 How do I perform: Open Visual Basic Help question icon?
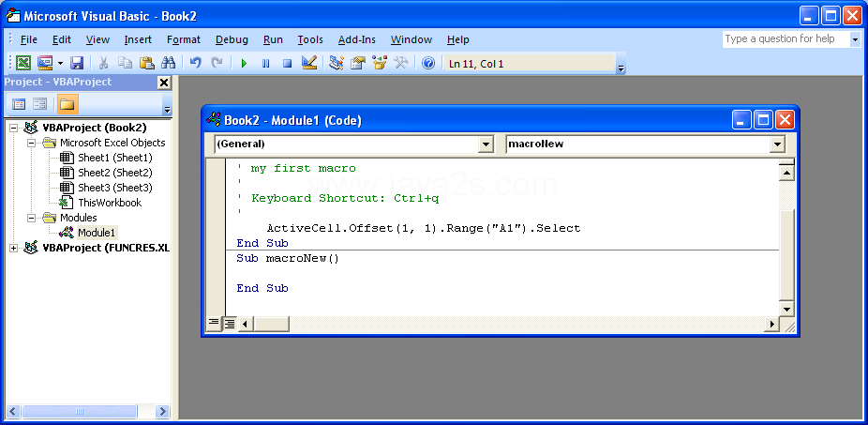(x=428, y=63)
